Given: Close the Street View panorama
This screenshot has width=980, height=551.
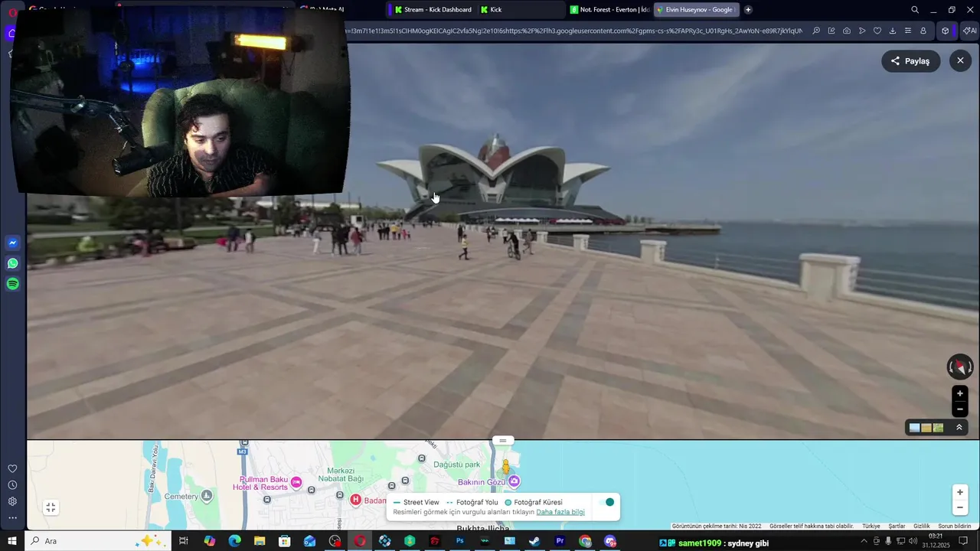Looking at the screenshot, I should 960,60.
